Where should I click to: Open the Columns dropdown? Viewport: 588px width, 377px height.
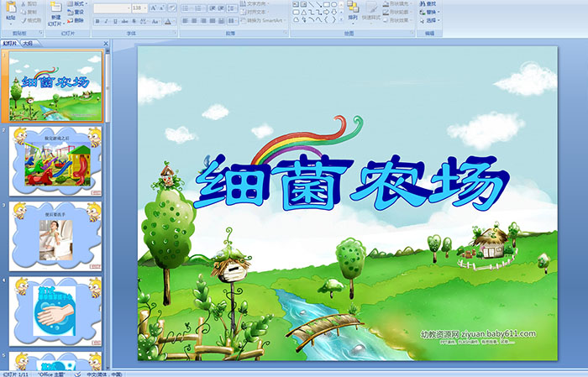[233, 21]
